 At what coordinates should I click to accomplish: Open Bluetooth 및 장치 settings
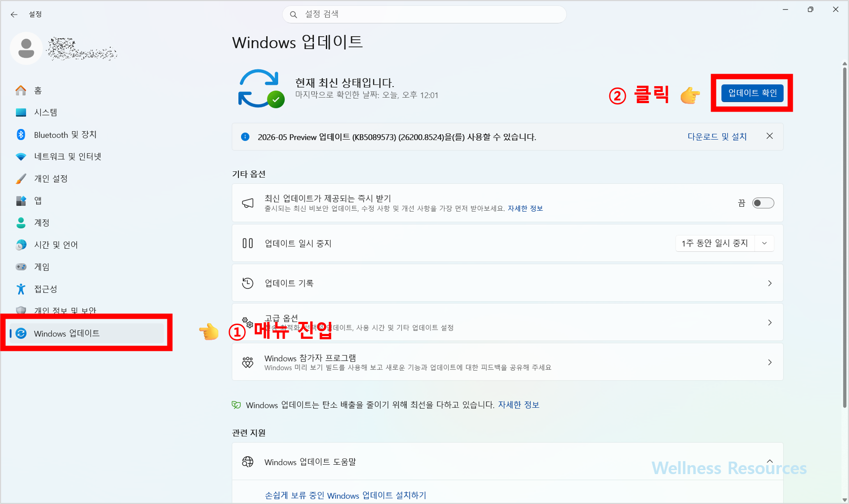click(87, 134)
